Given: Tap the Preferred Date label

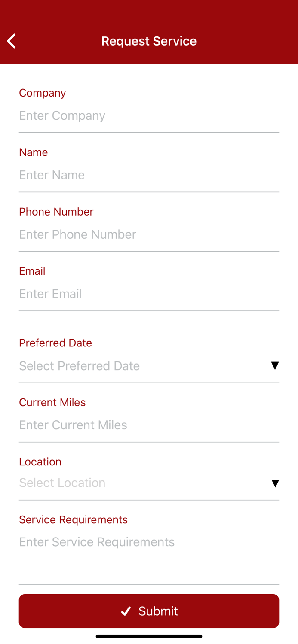Looking at the screenshot, I should (55, 343).
